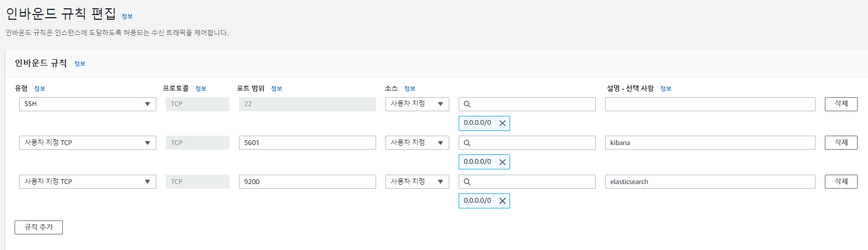The height and width of the screenshot is (250, 868).
Task: Click search icon in port 5601 source field
Action: [x=467, y=143]
